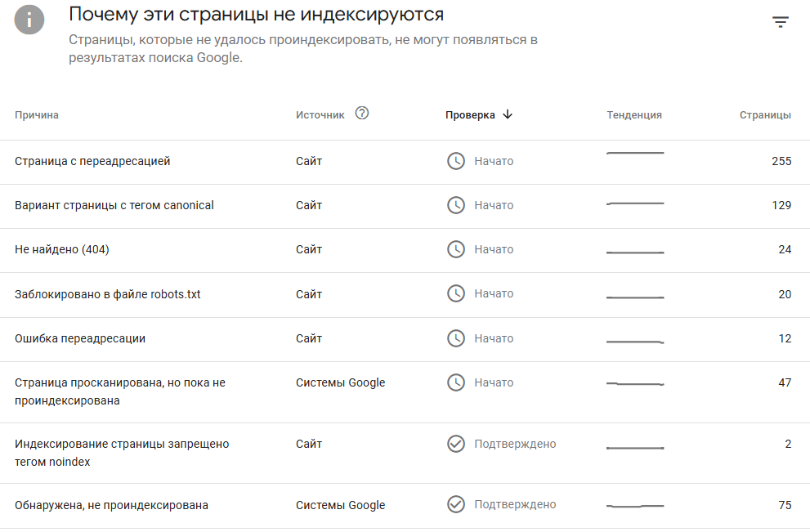Image resolution: width=810 pixels, height=532 pixels.
Task: Open the Вариант страницы с тегом canonical row
Action: point(405,206)
